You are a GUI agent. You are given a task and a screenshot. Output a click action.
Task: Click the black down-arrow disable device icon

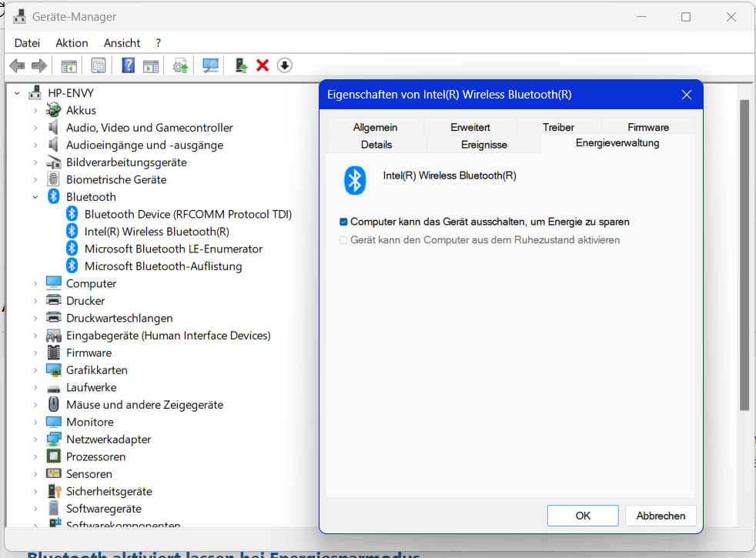[x=285, y=65]
